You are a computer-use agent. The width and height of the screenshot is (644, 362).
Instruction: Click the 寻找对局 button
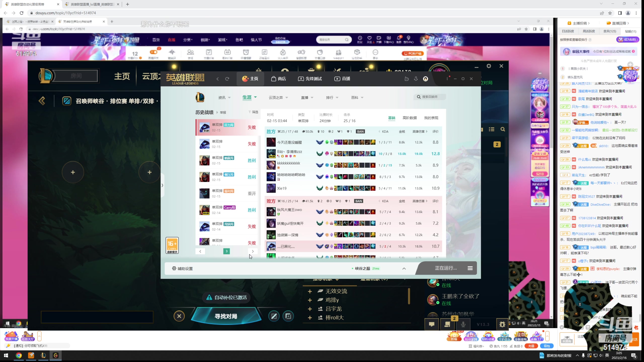[226, 316]
